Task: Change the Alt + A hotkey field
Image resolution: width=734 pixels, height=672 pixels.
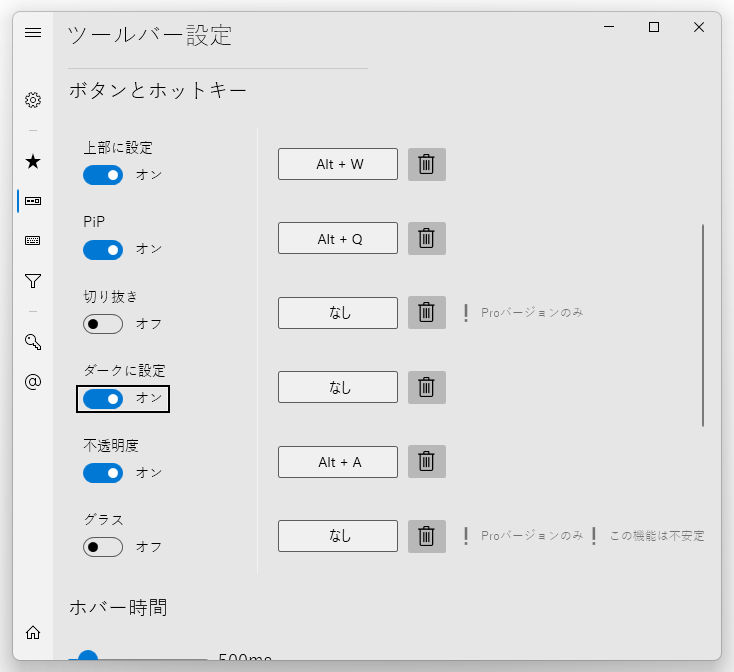Action: pyautogui.click(x=338, y=462)
